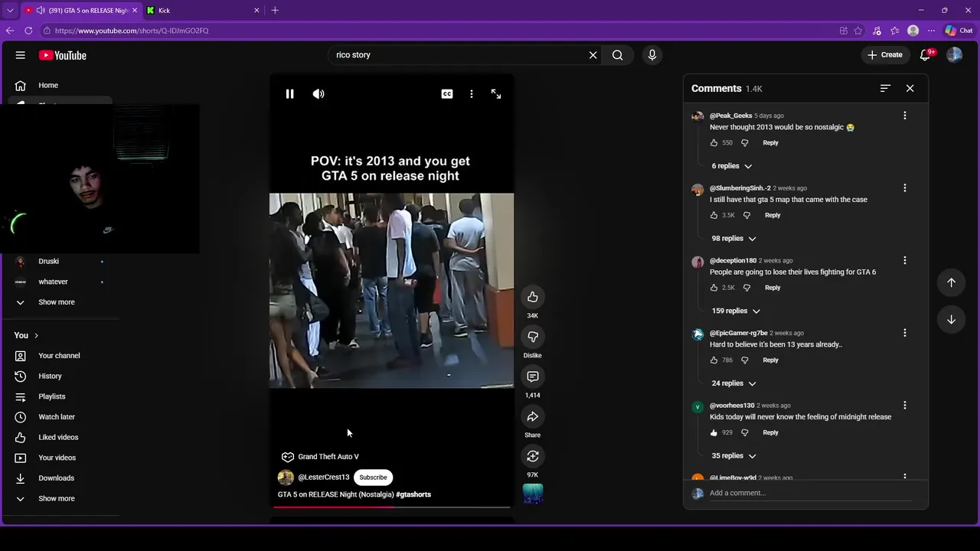Dislike the Short video
The width and height of the screenshot is (980, 551).
pyautogui.click(x=533, y=337)
